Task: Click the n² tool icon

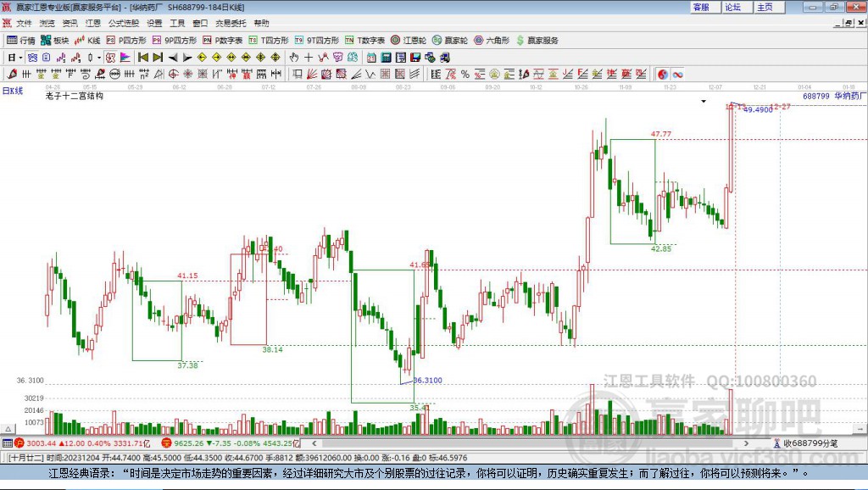Action: [x=144, y=75]
